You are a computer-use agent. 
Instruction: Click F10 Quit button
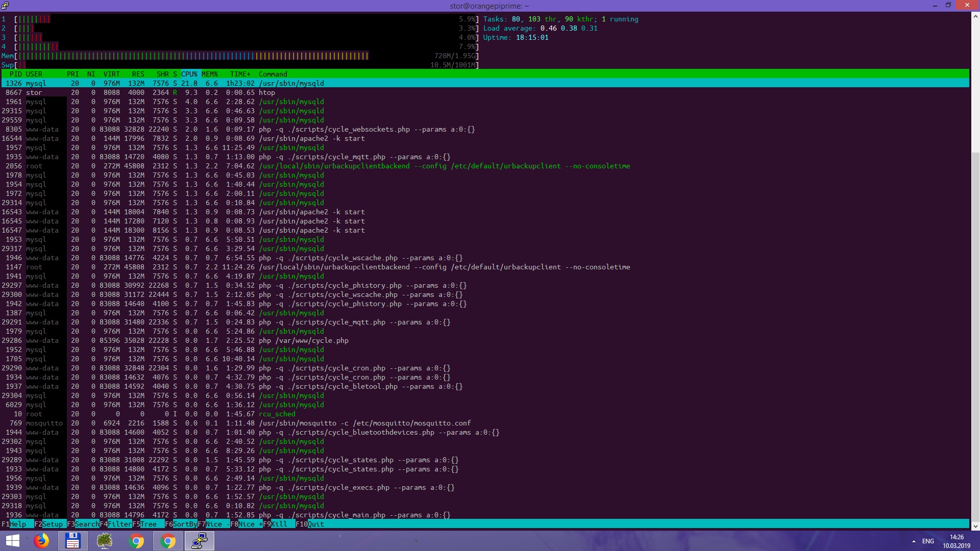tap(315, 524)
